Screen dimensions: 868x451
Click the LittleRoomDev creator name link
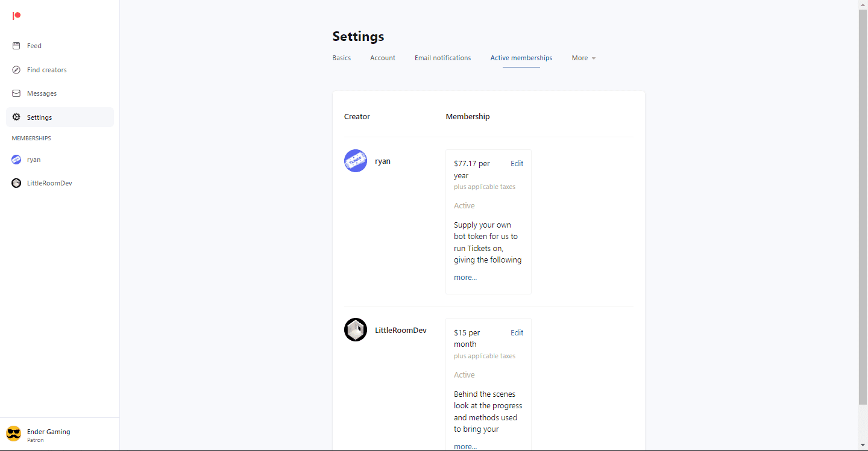point(400,330)
